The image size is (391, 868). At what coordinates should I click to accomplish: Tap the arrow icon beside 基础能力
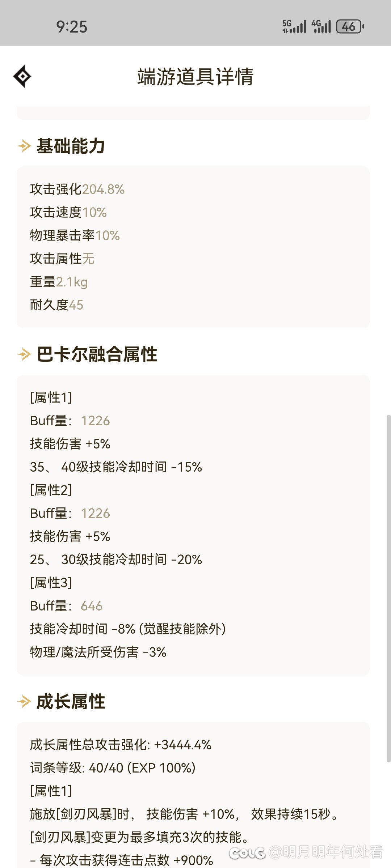click(24, 146)
